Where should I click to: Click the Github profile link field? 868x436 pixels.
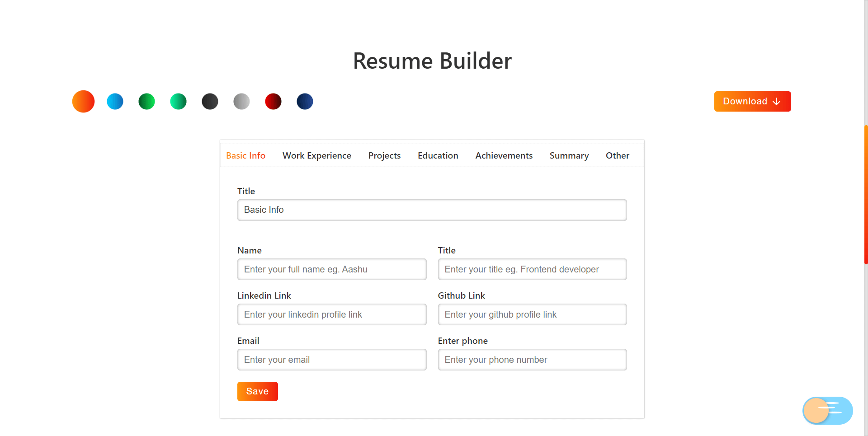click(x=532, y=314)
